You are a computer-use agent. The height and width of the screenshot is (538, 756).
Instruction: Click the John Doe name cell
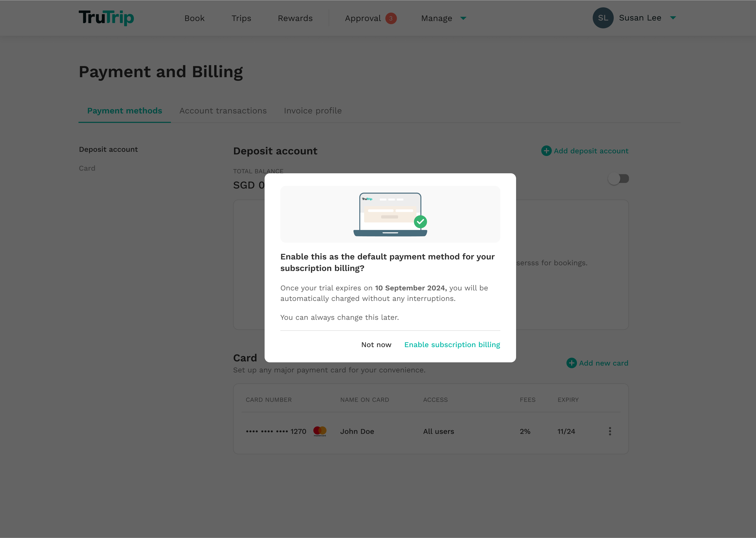(x=357, y=431)
